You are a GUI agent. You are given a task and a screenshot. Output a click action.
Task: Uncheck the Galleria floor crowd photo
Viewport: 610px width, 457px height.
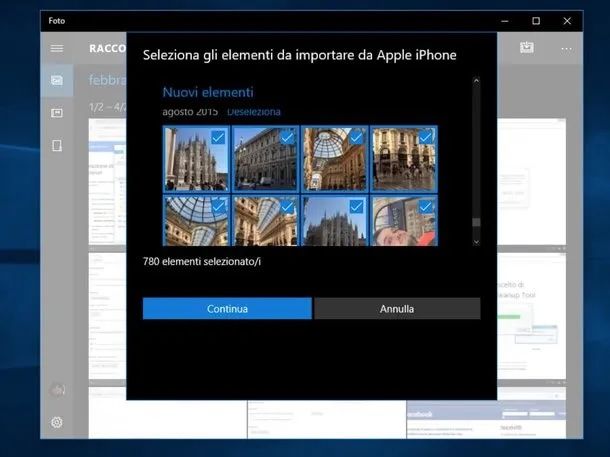point(425,137)
